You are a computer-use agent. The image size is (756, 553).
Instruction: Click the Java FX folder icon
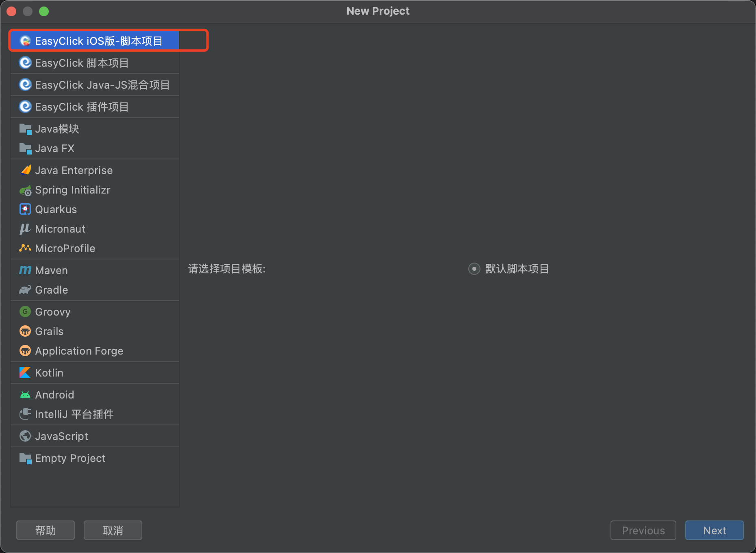coord(25,148)
